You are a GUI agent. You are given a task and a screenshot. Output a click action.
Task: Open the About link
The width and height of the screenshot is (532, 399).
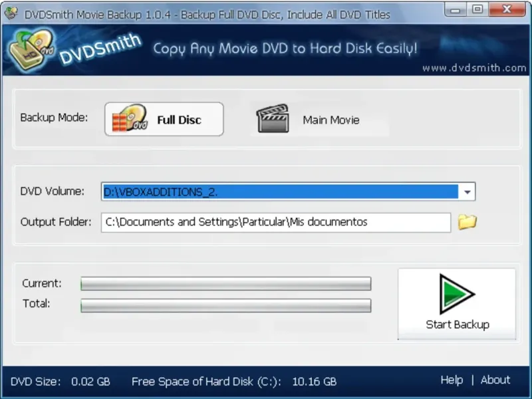pos(495,380)
